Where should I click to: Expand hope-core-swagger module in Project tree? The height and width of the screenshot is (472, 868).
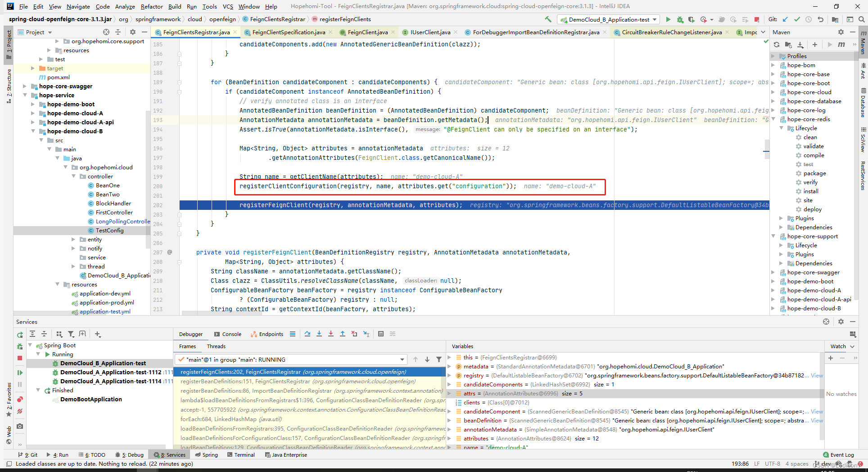[x=25, y=86]
